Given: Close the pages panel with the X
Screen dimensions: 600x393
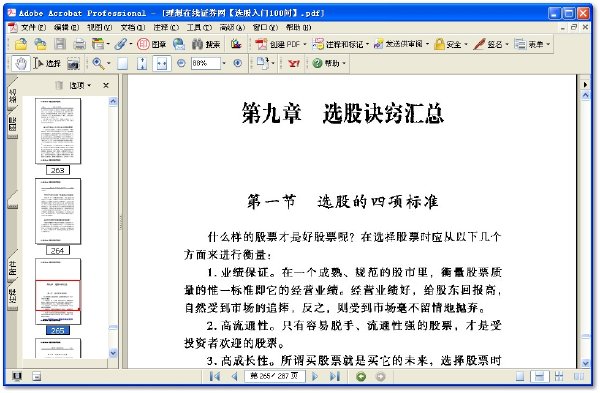Looking at the screenshot, I should point(106,85).
